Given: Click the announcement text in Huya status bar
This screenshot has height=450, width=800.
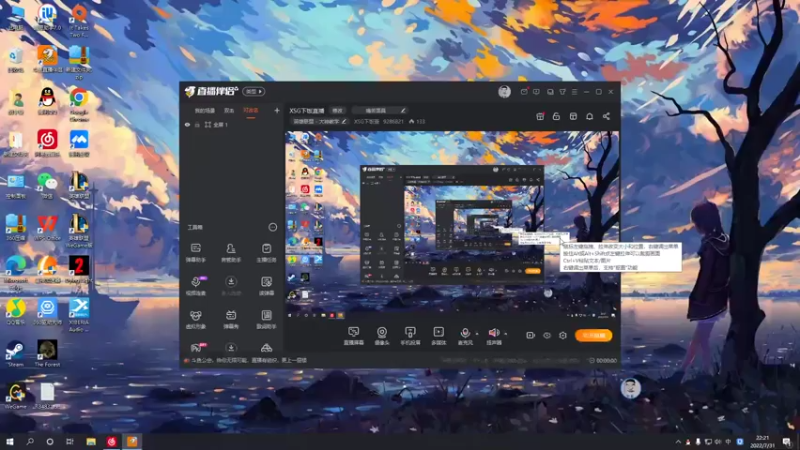Looking at the screenshot, I should (249, 360).
